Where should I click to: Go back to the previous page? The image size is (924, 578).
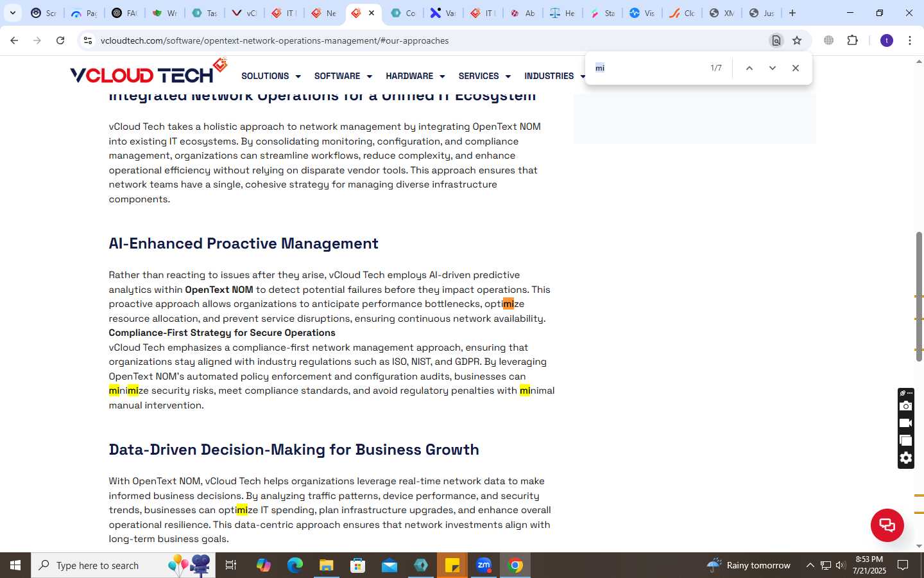(x=14, y=40)
